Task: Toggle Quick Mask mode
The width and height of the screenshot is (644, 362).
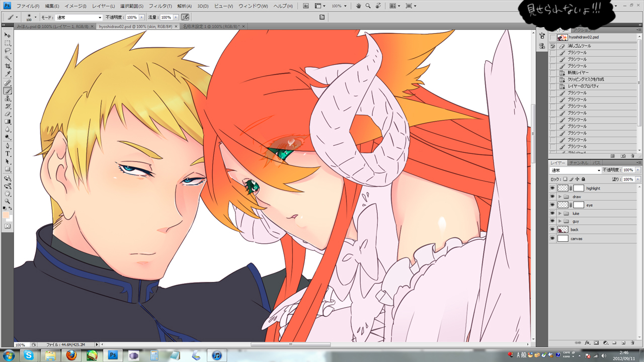Action: tap(8, 226)
